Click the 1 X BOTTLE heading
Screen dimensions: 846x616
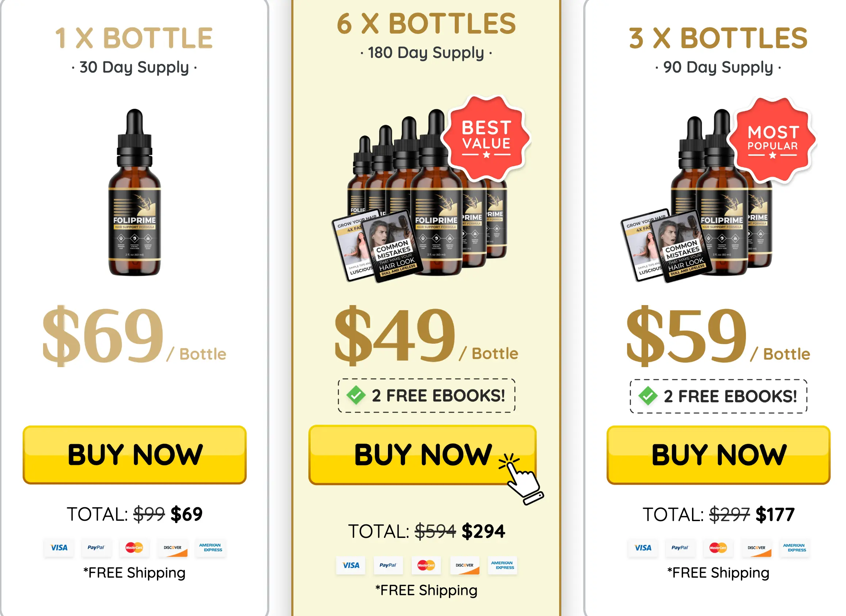[x=134, y=38]
